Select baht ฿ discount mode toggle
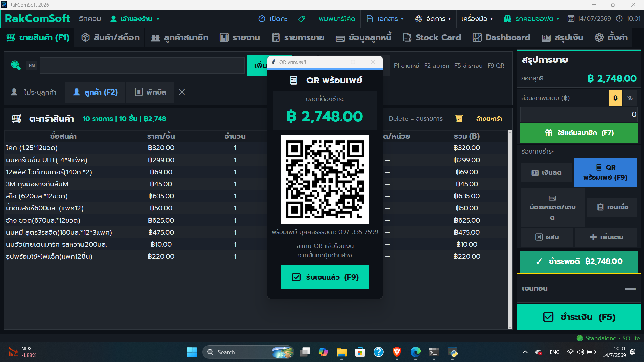 point(615,98)
